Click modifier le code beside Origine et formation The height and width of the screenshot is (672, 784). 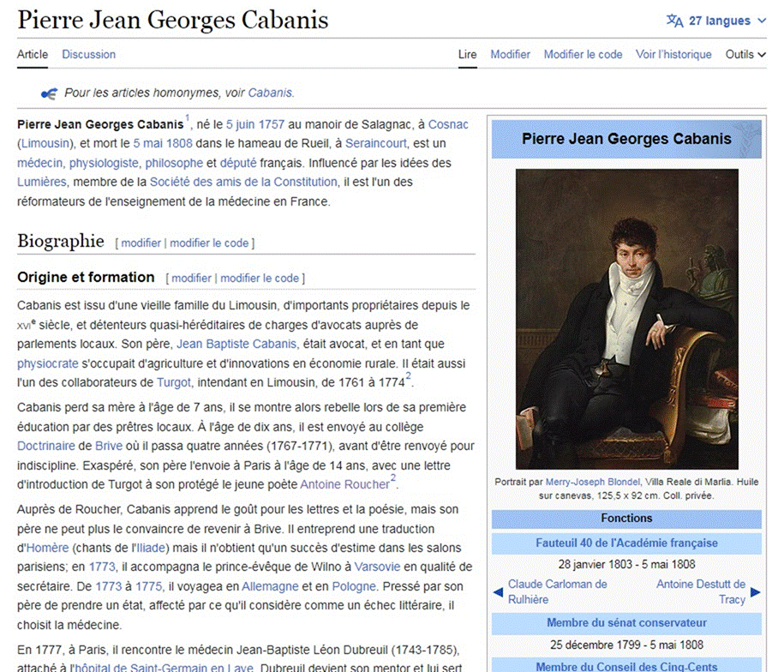pyautogui.click(x=260, y=278)
